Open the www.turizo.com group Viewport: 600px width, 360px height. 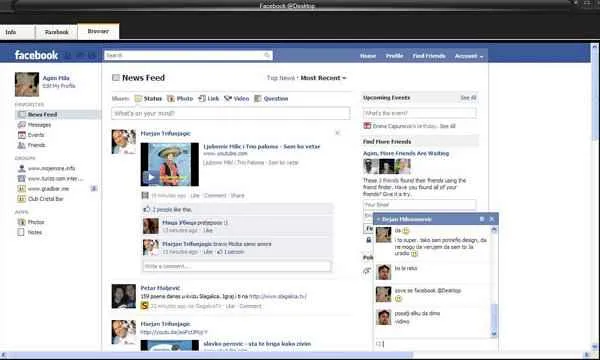(55, 179)
